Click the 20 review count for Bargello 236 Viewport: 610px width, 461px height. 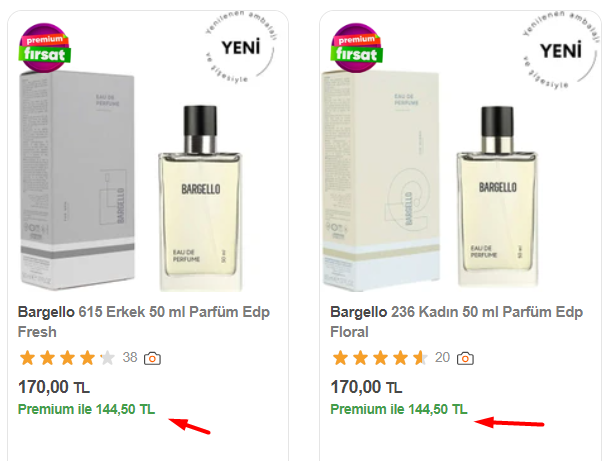tap(442, 357)
